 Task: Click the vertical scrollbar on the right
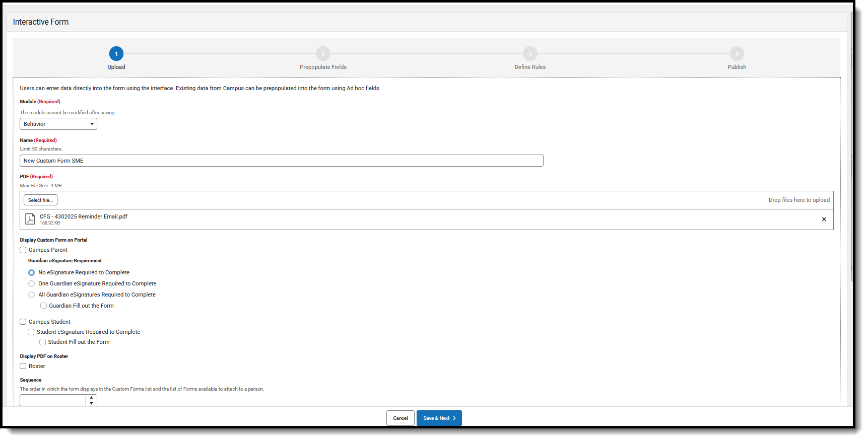pyautogui.click(x=852, y=146)
